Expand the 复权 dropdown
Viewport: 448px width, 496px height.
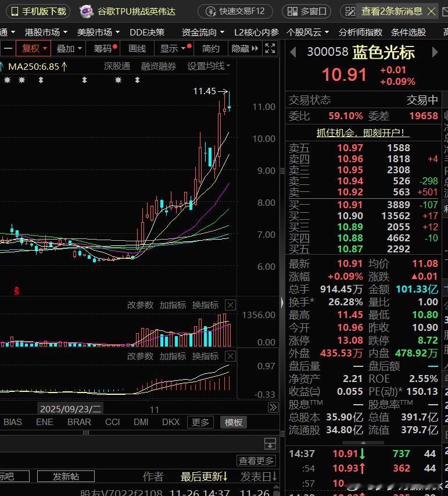(34, 49)
